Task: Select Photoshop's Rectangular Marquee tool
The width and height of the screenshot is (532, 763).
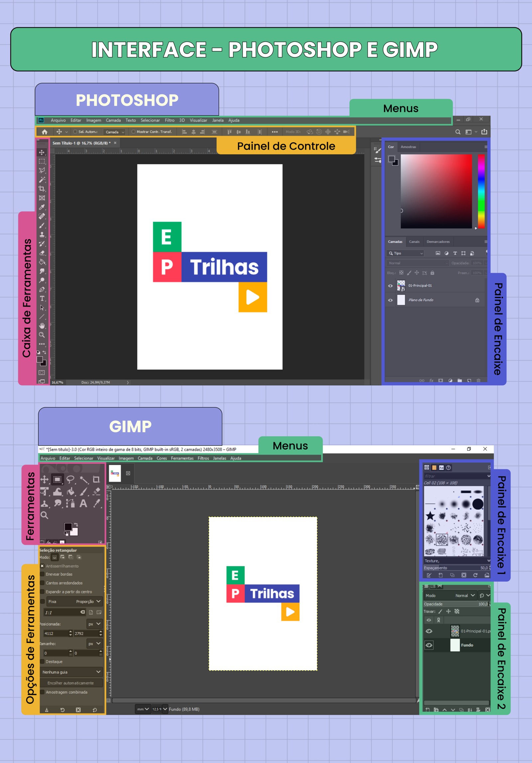Action: [42, 161]
